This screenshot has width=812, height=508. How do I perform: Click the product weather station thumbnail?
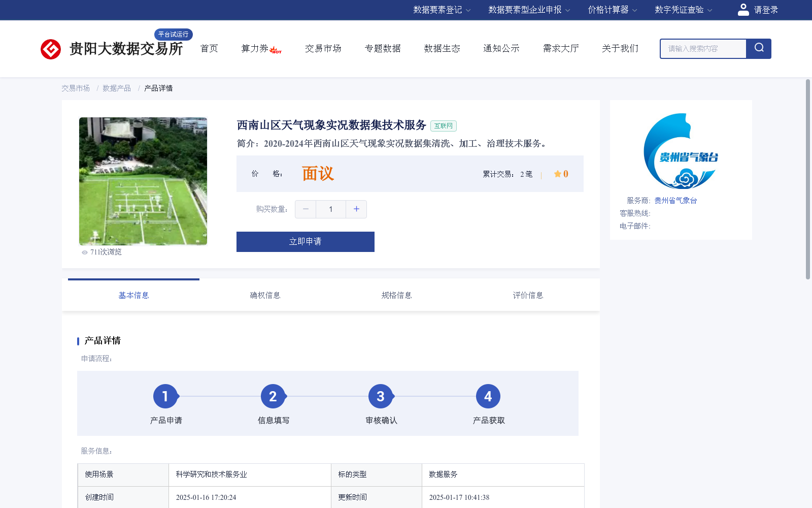143,181
